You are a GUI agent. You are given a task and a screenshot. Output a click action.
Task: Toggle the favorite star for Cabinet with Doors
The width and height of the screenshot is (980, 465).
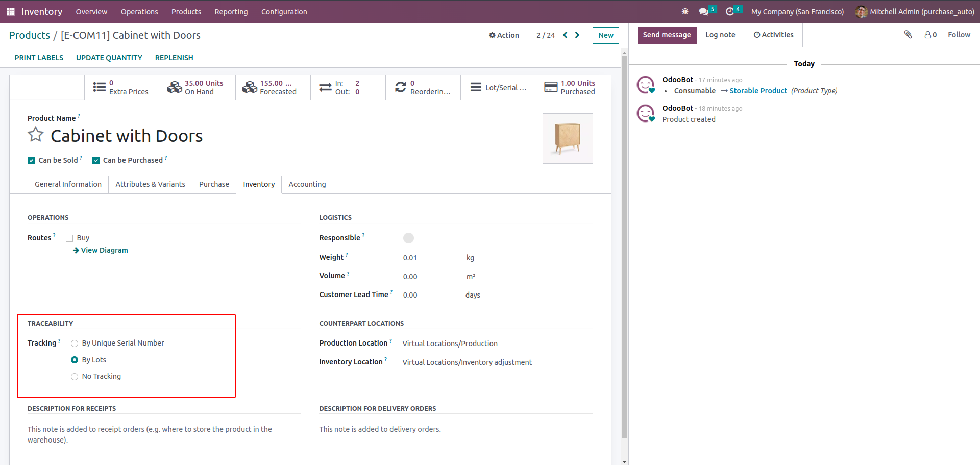point(36,135)
